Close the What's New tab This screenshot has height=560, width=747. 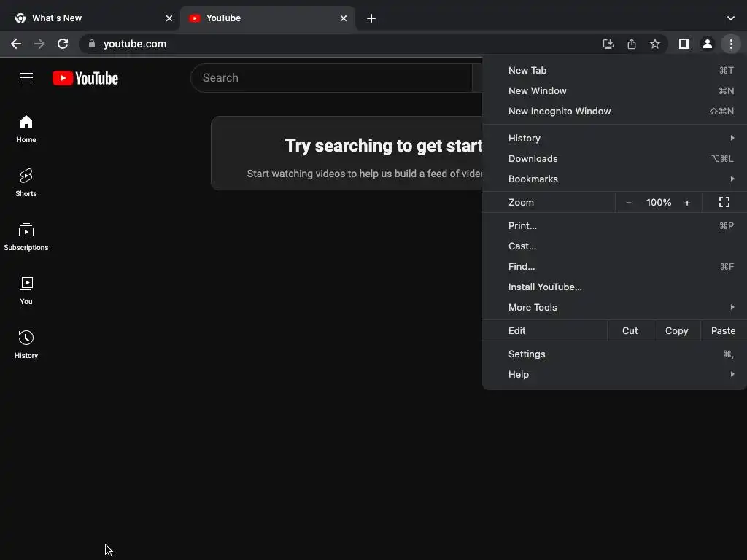[x=169, y=18]
